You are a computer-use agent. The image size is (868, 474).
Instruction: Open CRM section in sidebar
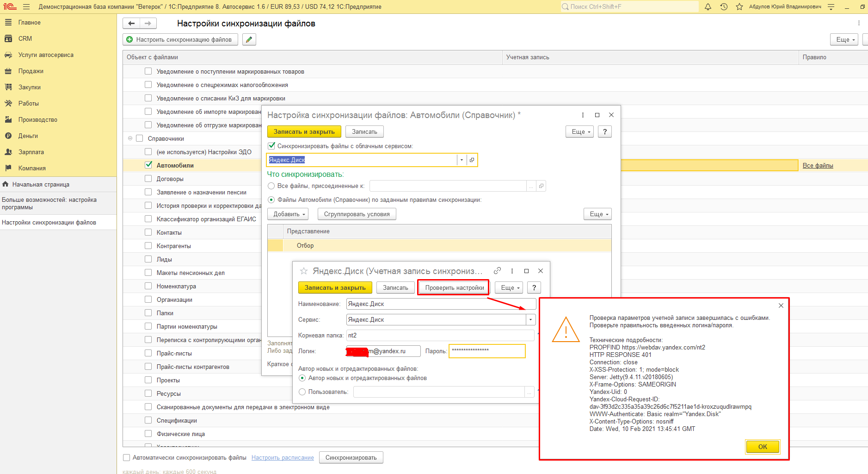point(25,38)
